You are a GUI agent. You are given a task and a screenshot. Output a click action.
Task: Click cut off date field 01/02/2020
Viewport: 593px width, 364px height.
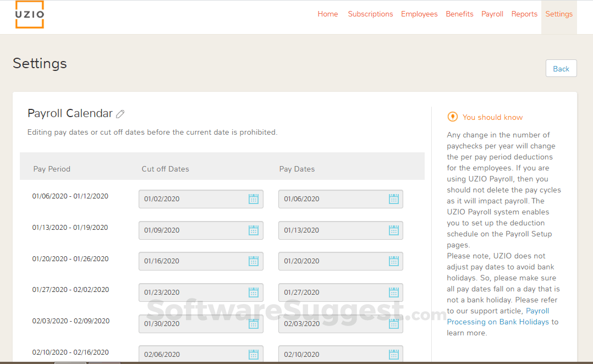click(x=201, y=199)
